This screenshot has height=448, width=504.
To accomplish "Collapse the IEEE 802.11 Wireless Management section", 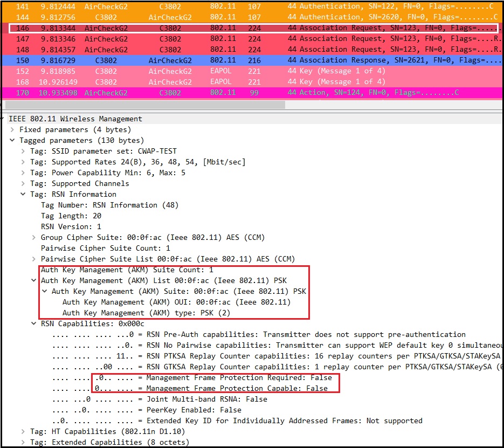I will point(3,119).
